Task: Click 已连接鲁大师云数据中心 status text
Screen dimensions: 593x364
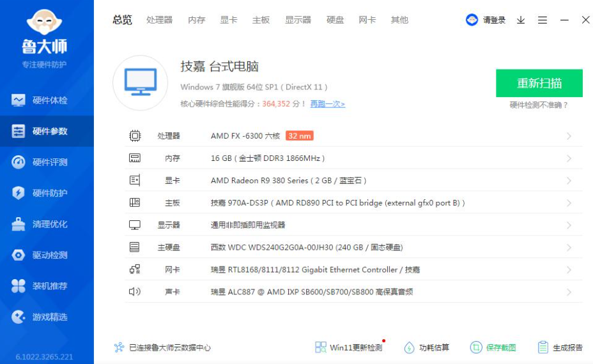Action: [x=170, y=347]
